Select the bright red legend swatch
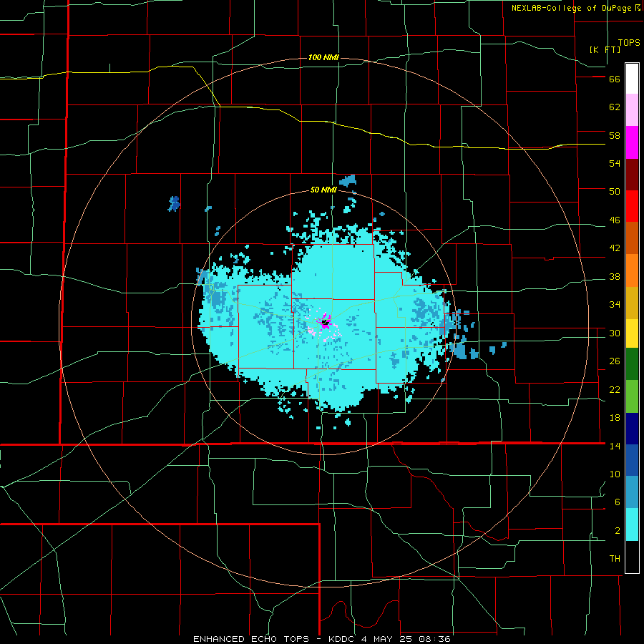This screenshot has height=644, width=644. 632,206
